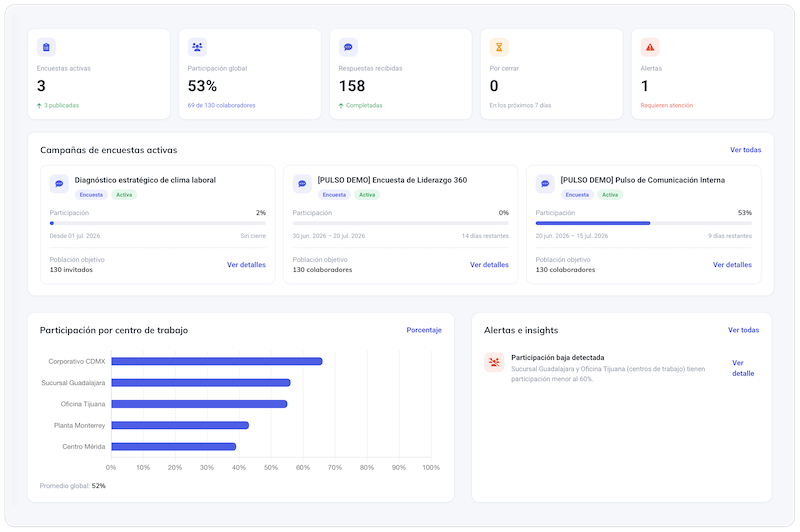
Task: Open Ver detalles for Pulso de Comunicación Interna
Action: coord(732,265)
